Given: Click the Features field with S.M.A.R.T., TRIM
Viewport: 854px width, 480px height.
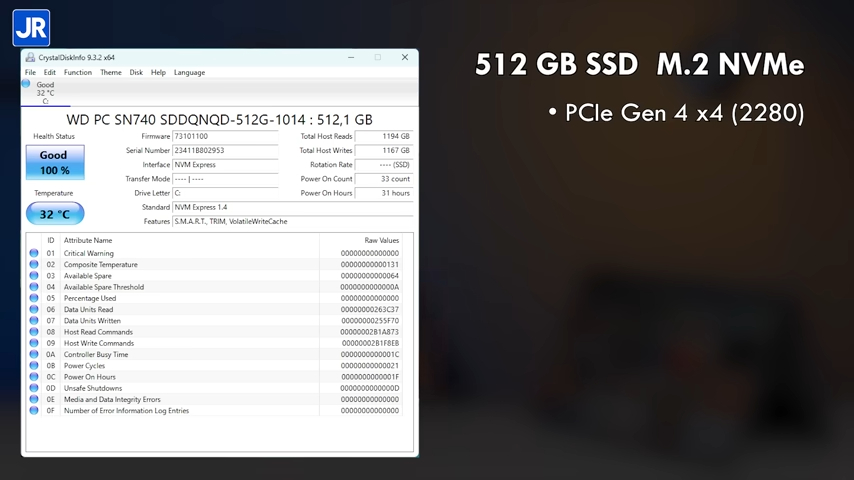Looking at the screenshot, I should (x=292, y=221).
